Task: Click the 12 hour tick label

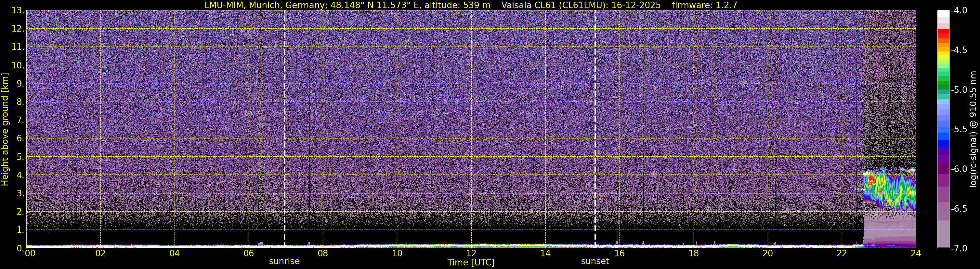Action: coord(471,253)
